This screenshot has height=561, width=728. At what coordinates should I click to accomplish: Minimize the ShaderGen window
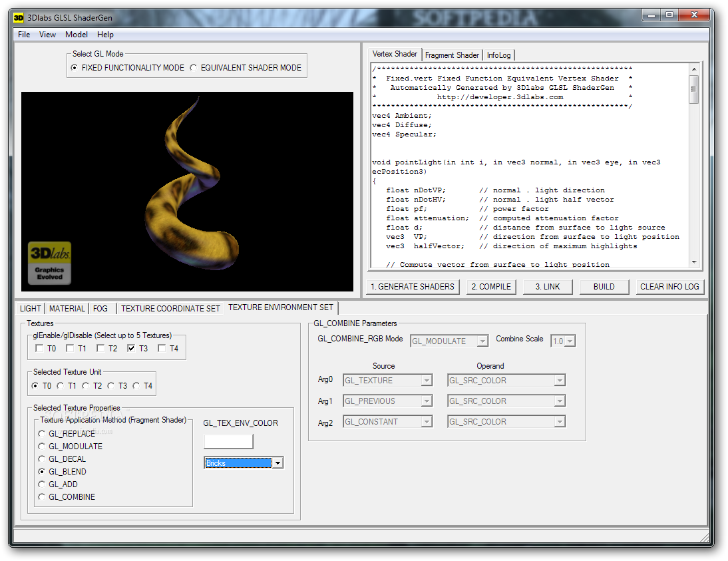click(x=651, y=15)
